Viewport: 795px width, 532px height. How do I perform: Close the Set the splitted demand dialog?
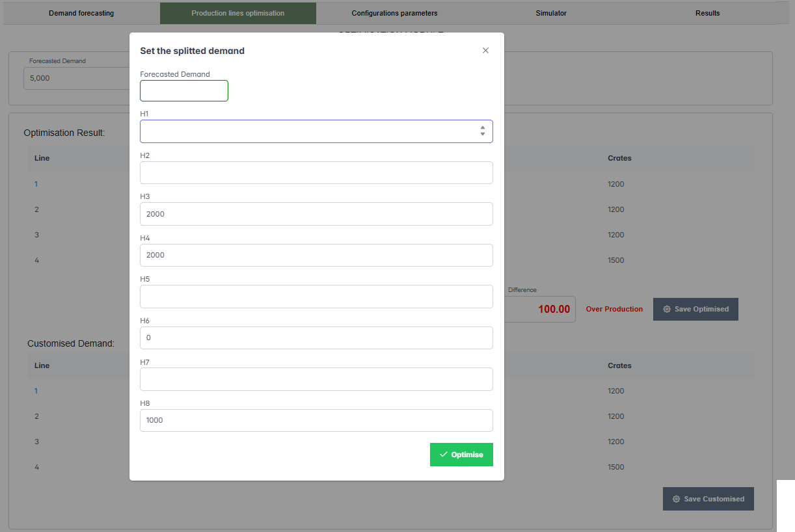[485, 50]
